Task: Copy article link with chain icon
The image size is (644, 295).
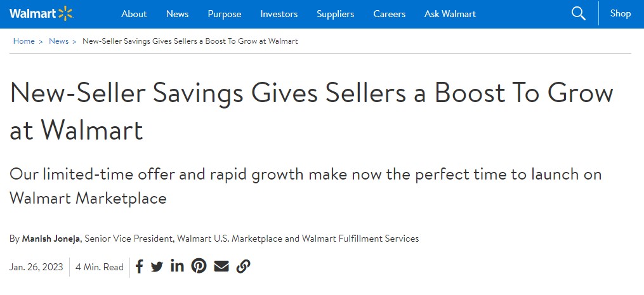Action: coord(243,266)
